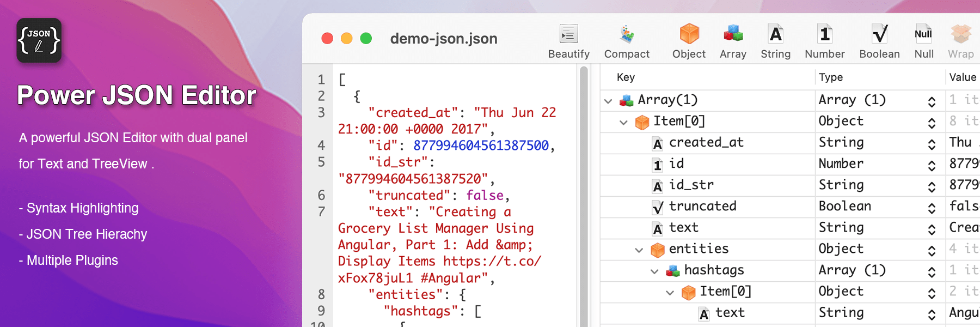This screenshot has width=980, height=327.
Task: Click the false value in text editor
Action: pos(485,195)
